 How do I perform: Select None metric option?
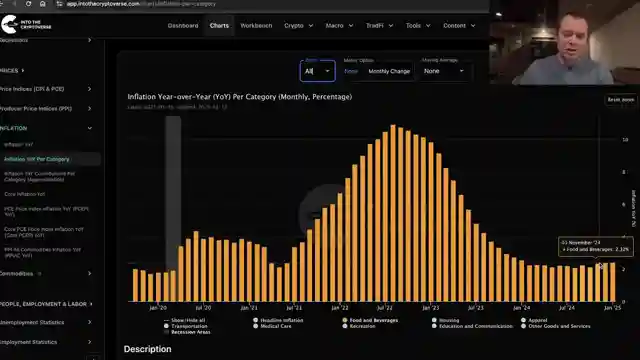[x=351, y=71]
